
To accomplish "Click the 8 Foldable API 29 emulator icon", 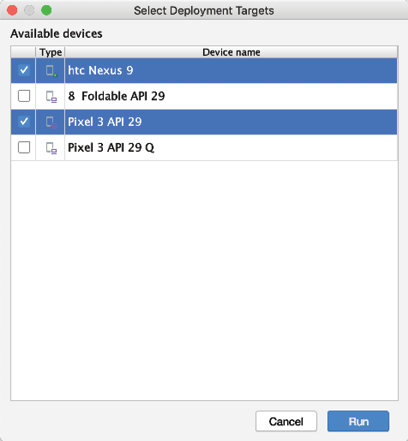I will coord(51,97).
